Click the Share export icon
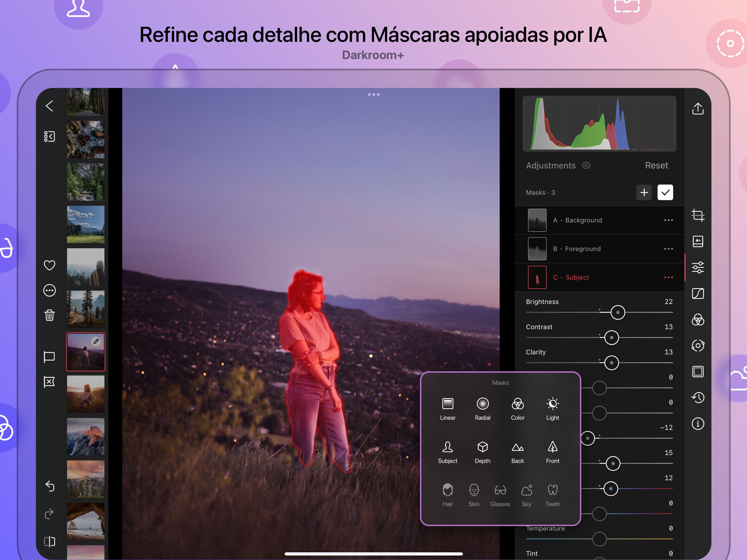 (x=698, y=109)
